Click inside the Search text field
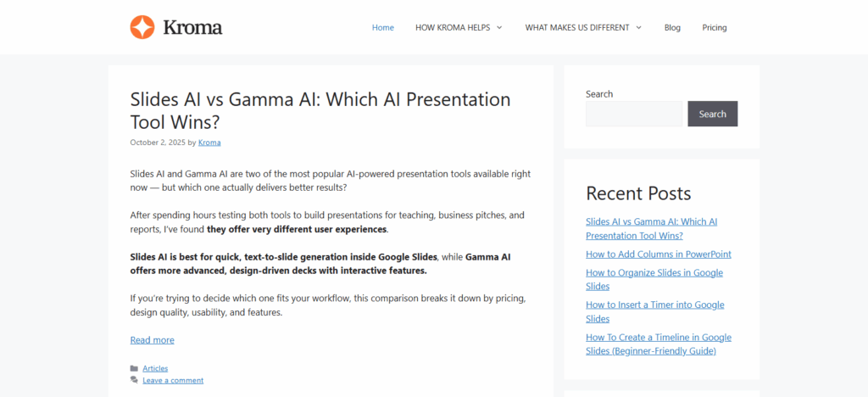Image resolution: width=868 pixels, height=397 pixels. [633, 114]
